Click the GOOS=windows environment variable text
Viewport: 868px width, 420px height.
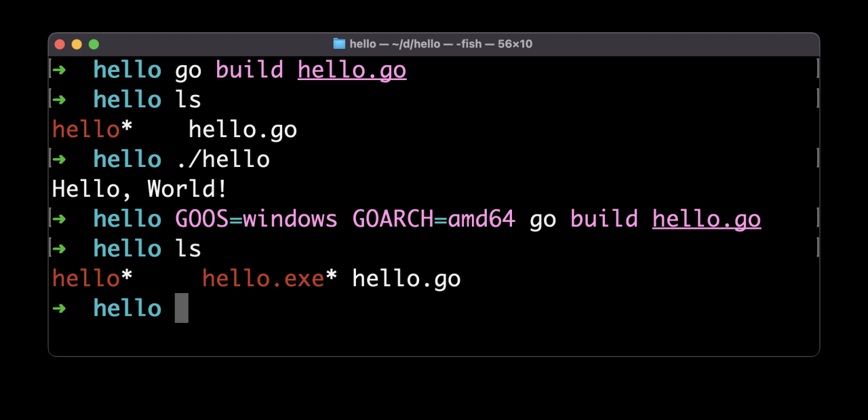coord(255,218)
